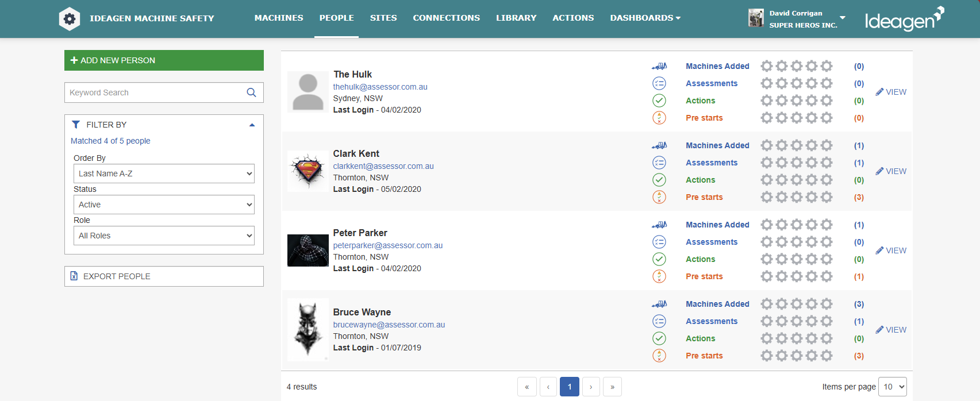
Task: Click Peter Parker's Actions checkmark icon
Action: [659, 259]
